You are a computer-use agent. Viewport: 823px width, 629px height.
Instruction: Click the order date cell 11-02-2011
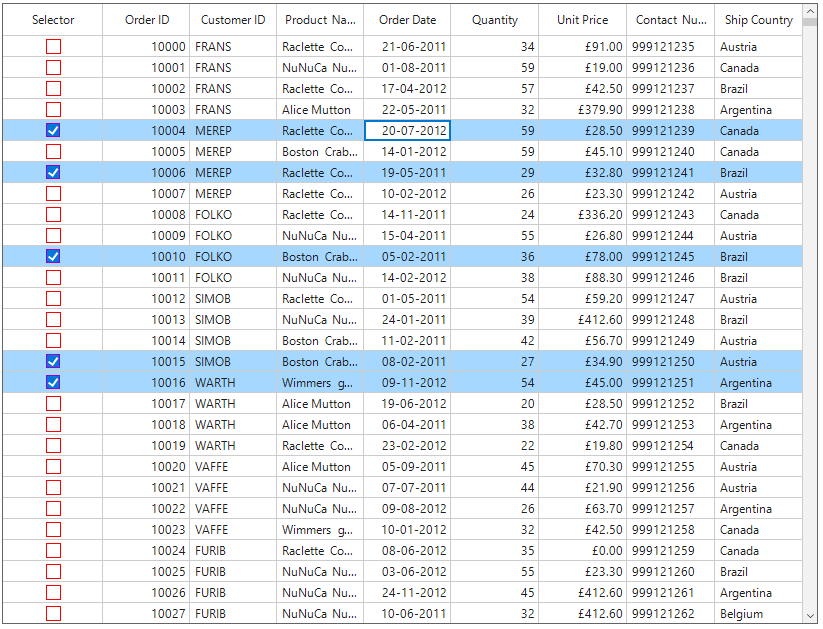407,341
